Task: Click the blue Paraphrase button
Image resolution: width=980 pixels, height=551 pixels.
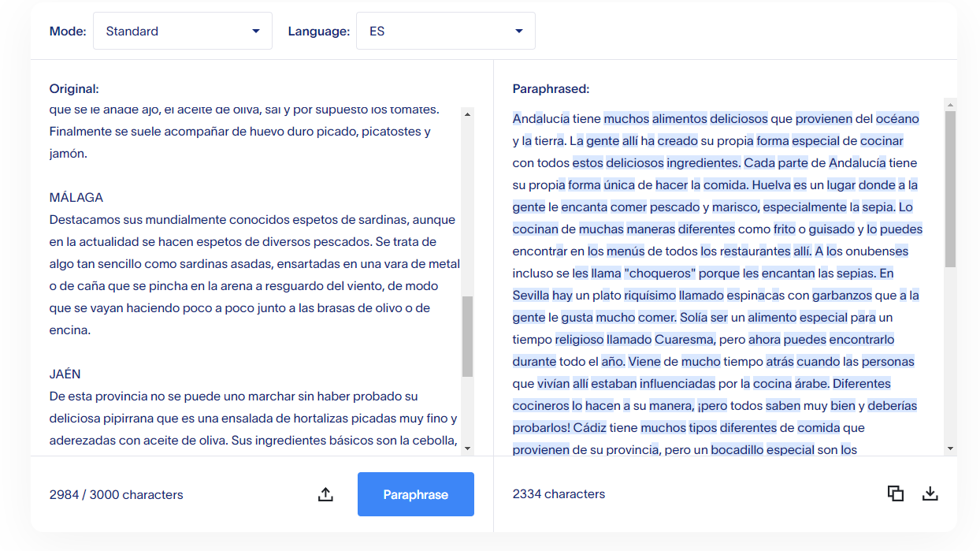Action: (x=415, y=494)
